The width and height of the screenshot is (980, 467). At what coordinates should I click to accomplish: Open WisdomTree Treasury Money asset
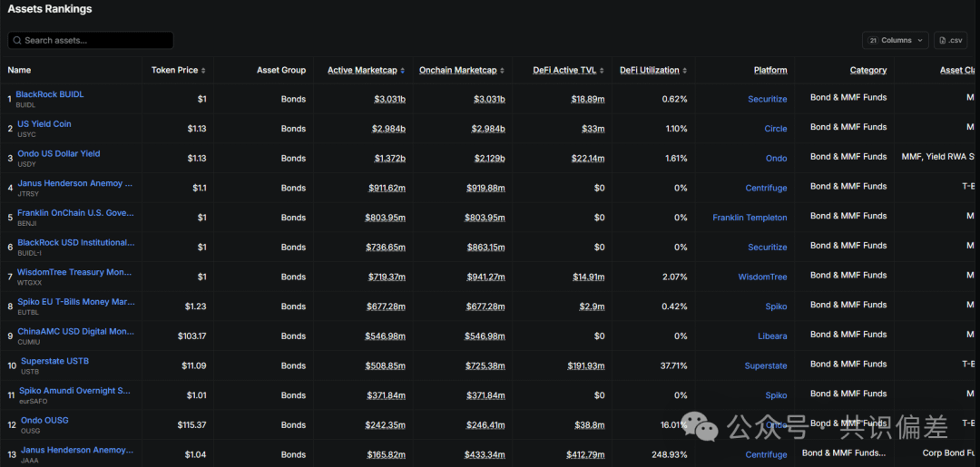[x=73, y=272]
